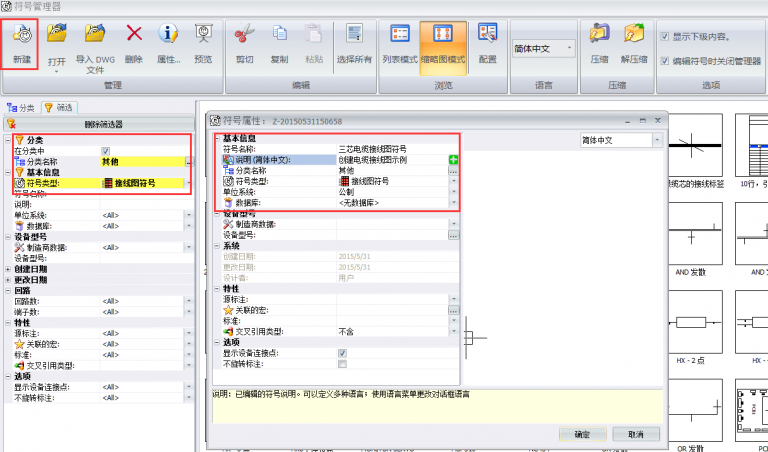Click the 新建 (New) symbol icon
This screenshot has height=452, width=768.
(22, 34)
